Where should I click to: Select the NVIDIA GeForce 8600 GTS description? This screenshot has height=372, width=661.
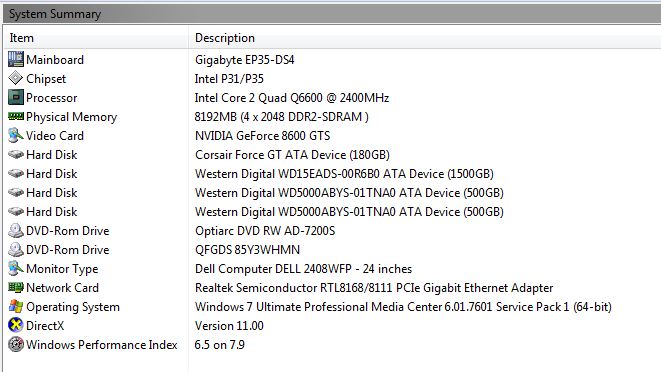(262, 136)
